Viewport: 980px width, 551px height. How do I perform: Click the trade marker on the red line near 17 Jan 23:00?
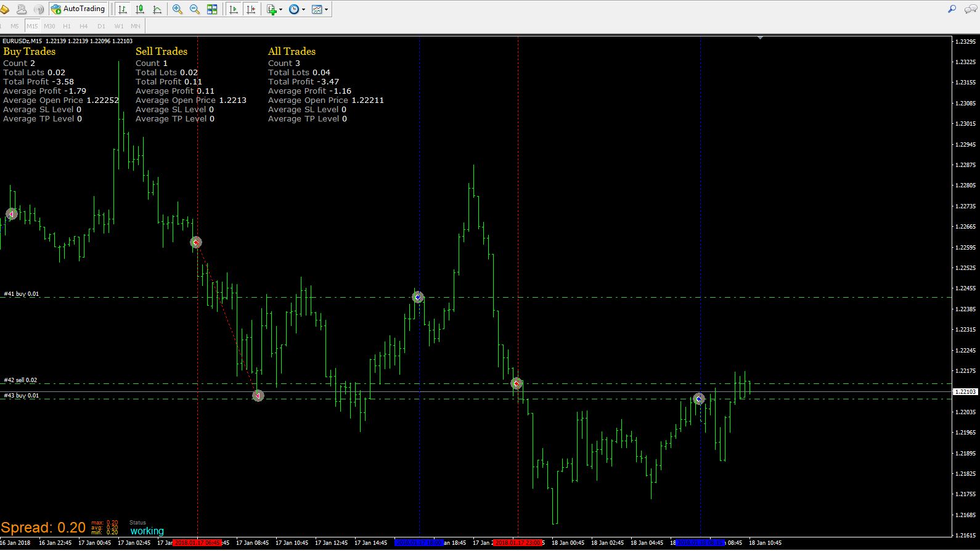click(517, 383)
